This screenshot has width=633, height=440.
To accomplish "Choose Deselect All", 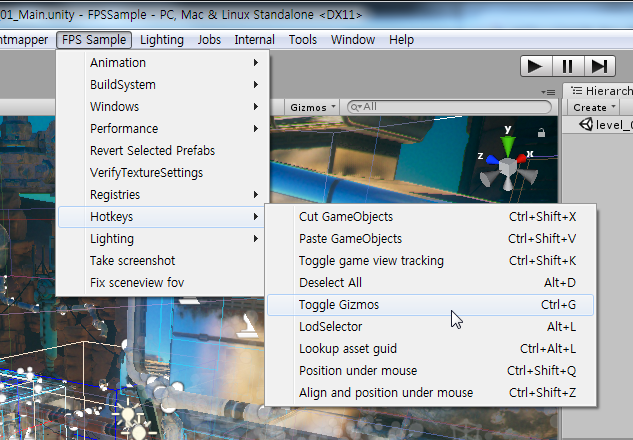I will [x=430, y=283].
